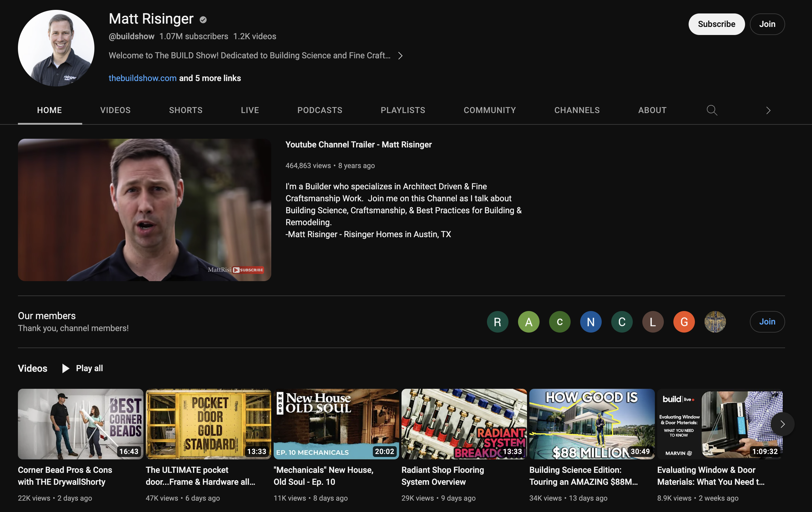This screenshot has width=812, height=512.
Task: Click the 'R' member avatar
Action: tap(497, 322)
